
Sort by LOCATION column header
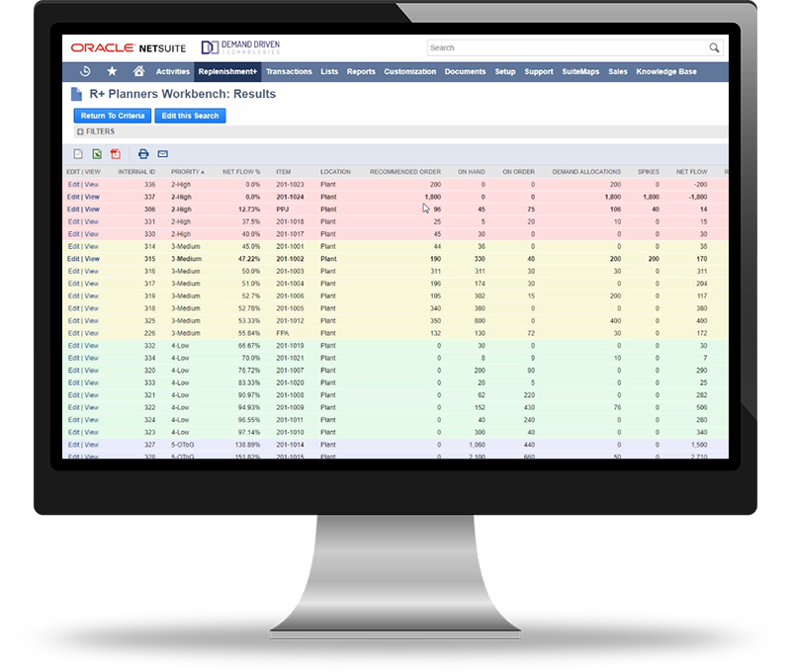click(x=335, y=172)
